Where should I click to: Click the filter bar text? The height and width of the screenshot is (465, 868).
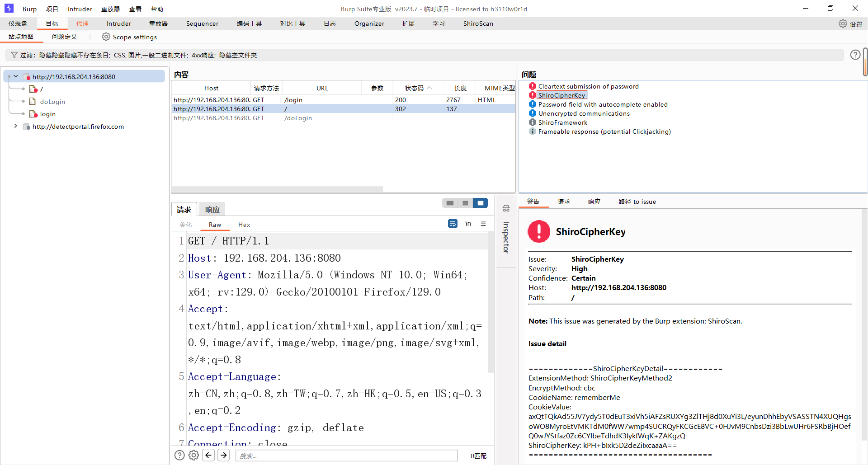pyautogui.click(x=138, y=55)
